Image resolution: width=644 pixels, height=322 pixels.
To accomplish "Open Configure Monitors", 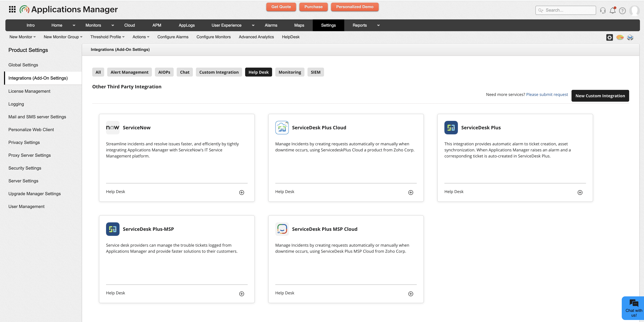I will (x=213, y=37).
